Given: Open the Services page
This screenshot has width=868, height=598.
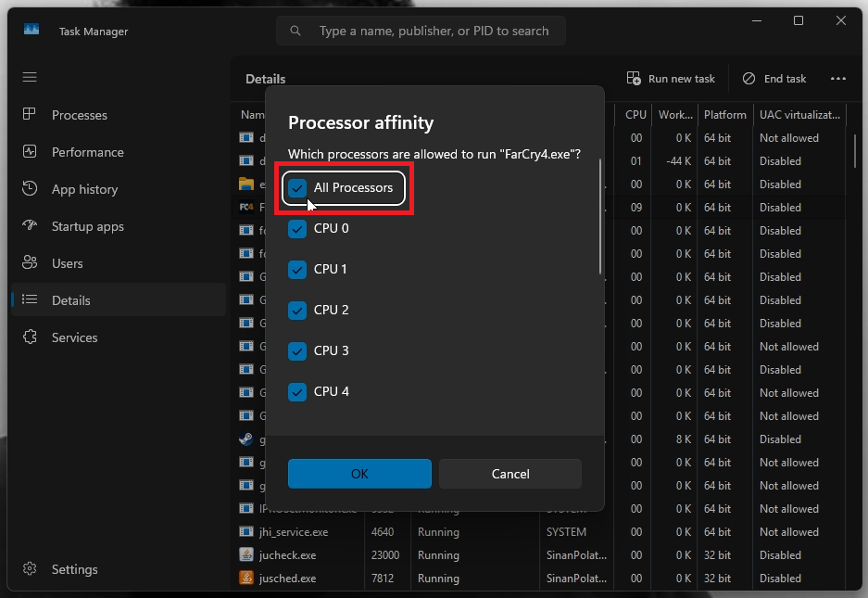Looking at the screenshot, I should (x=119, y=337).
